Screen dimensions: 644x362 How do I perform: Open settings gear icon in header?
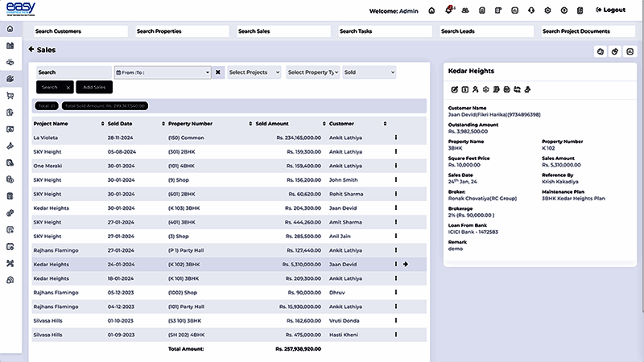point(547,10)
